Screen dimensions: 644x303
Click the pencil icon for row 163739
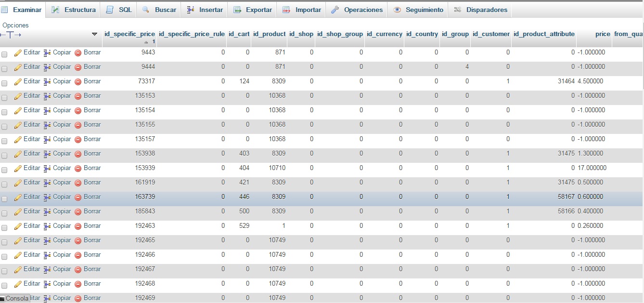[x=18, y=197]
